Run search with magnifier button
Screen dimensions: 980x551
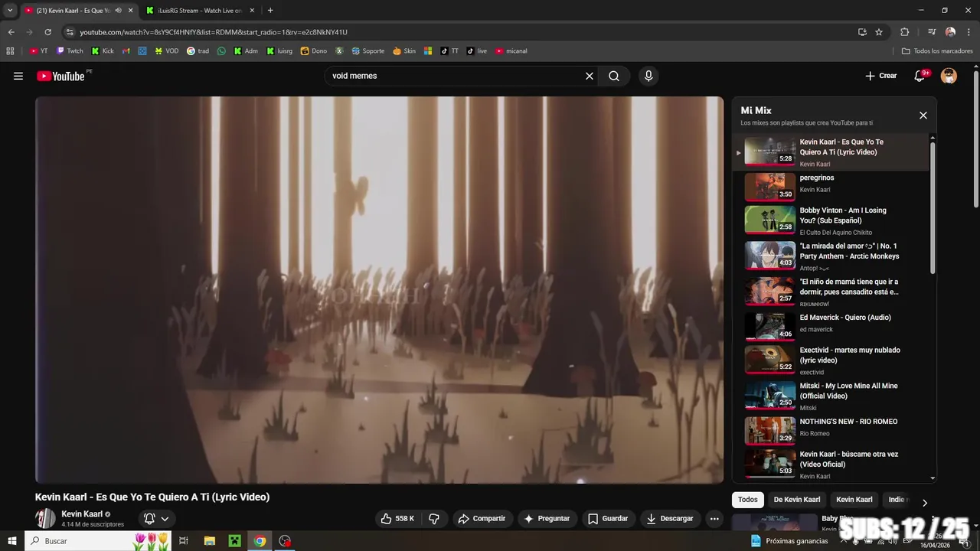click(614, 76)
